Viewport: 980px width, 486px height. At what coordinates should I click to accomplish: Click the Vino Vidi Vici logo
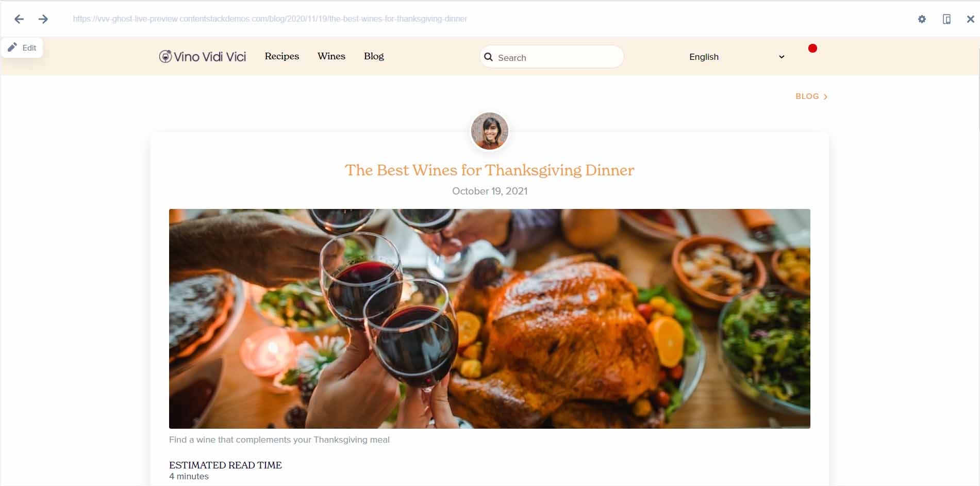pyautogui.click(x=203, y=57)
